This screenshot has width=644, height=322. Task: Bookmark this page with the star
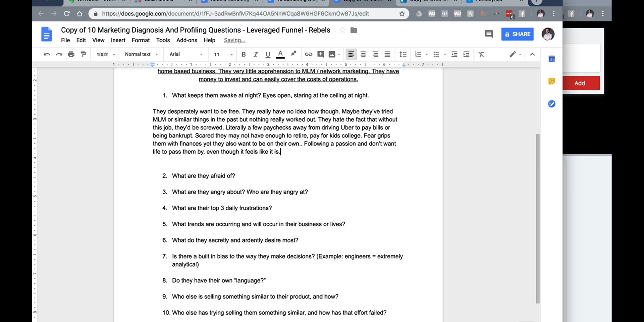[x=402, y=14]
